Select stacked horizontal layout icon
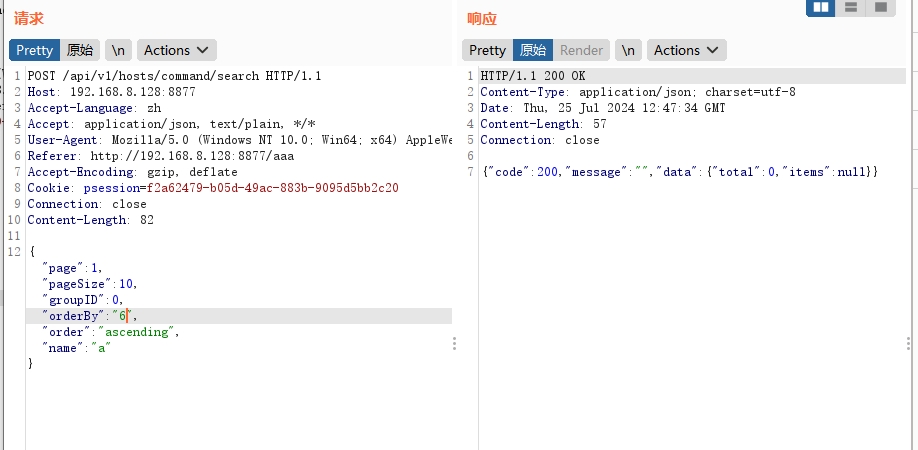This screenshot has height=450, width=918. pos(851,8)
